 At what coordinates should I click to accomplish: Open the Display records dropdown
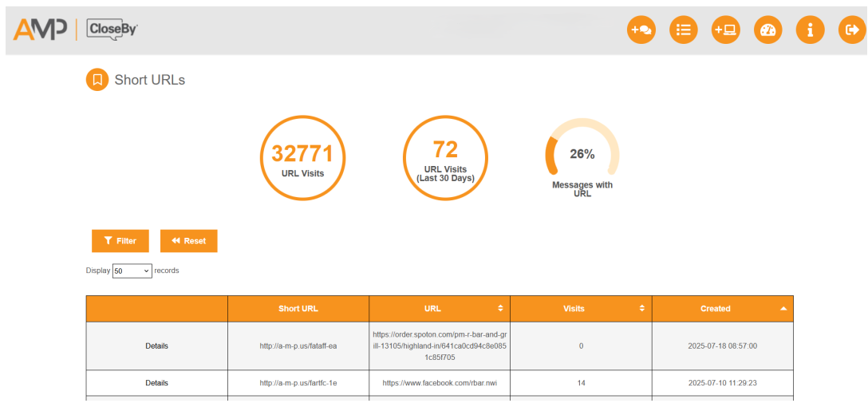132,271
